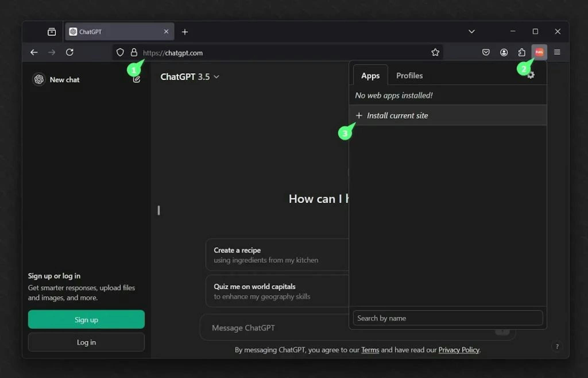Click the green Sign up button
This screenshot has height=378, width=588.
[86, 319]
